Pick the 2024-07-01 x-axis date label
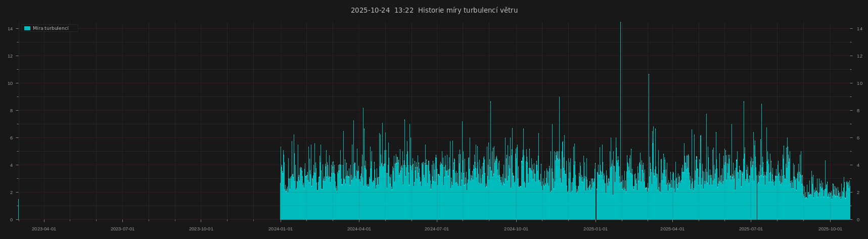This screenshot has width=868, height=239. [437, 229]
